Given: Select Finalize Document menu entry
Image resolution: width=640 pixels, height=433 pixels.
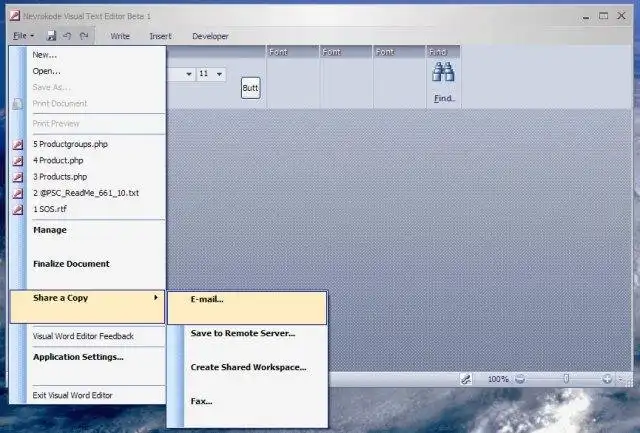Looking at the screenshot, I should pyautogui.click(x=96, y=271).
